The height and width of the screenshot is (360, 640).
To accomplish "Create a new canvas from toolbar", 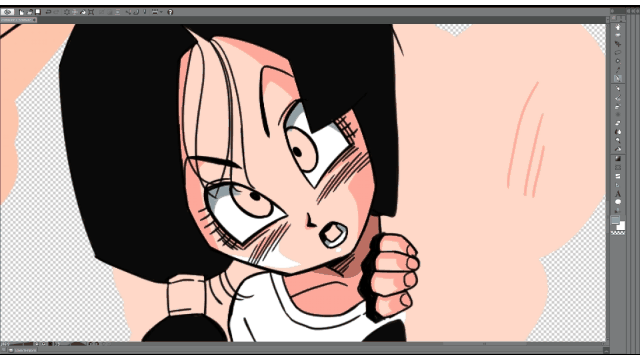I will point(21,12).
